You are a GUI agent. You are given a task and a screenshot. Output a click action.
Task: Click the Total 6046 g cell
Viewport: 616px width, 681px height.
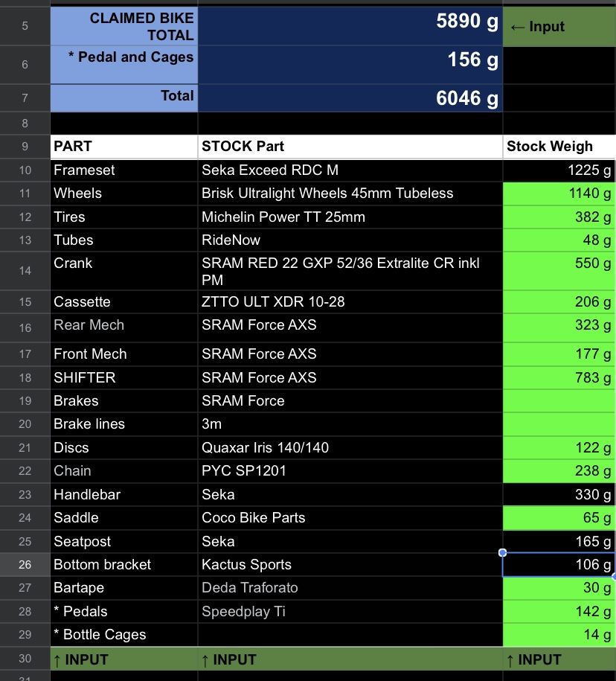(x=350, y=98)
